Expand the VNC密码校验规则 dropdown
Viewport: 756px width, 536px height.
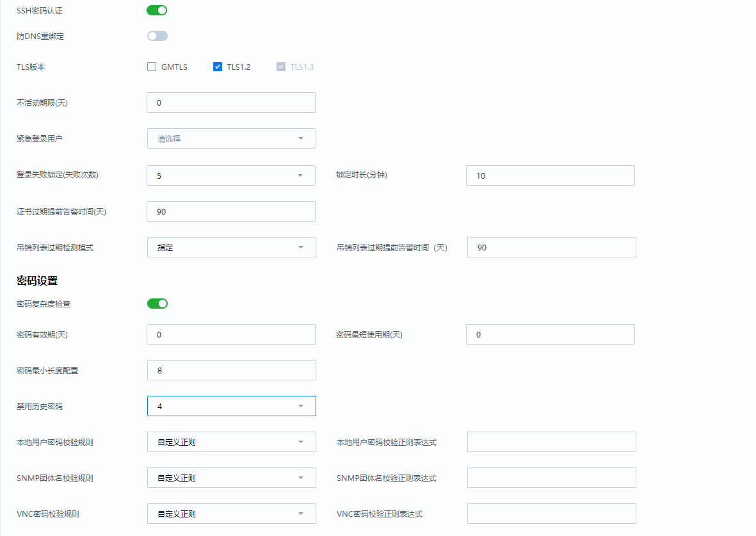(x=231, y=514)
